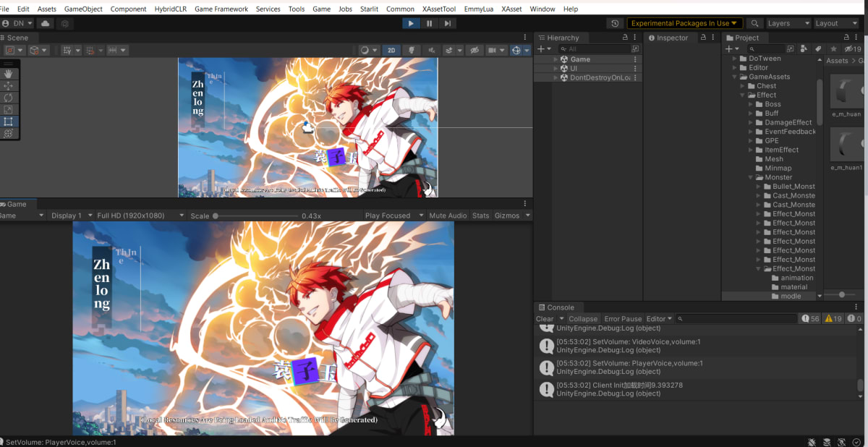868x447 pixels.
Task: Expand the Game object in Hierarchy
Action: coord(556,59)
